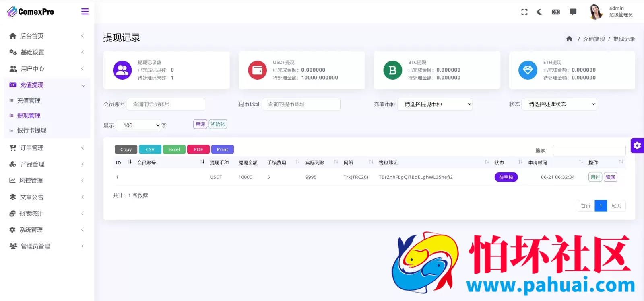Toggle dark mode moon icon

pos(540,12)
